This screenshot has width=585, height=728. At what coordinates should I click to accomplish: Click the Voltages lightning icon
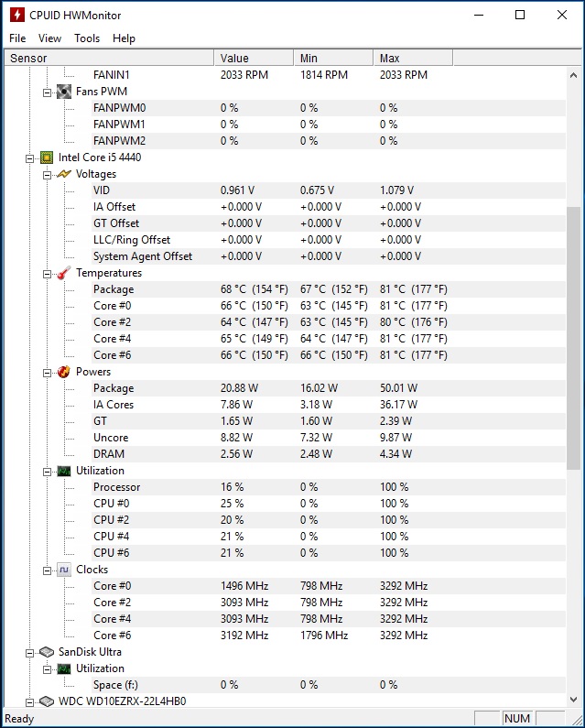coord(64,174)
